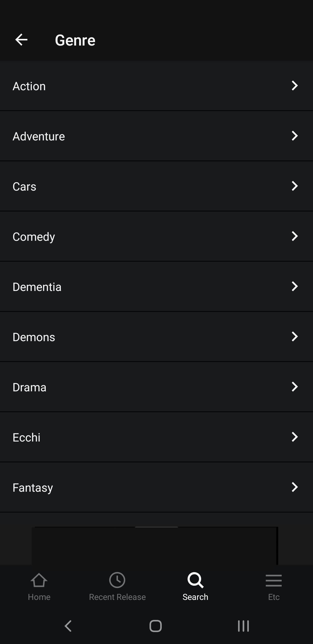Open Android recent apps button
313x644 pixels.
[243, 626]
